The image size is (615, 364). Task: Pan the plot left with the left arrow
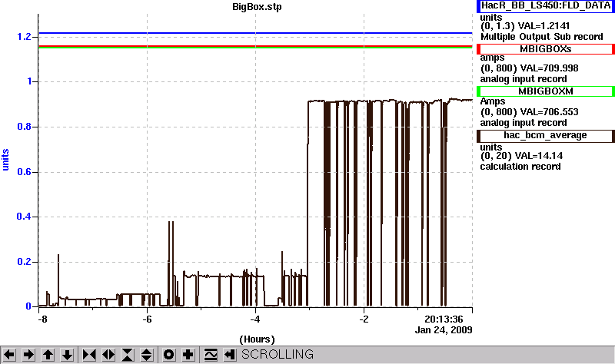[x=9, y=355]
